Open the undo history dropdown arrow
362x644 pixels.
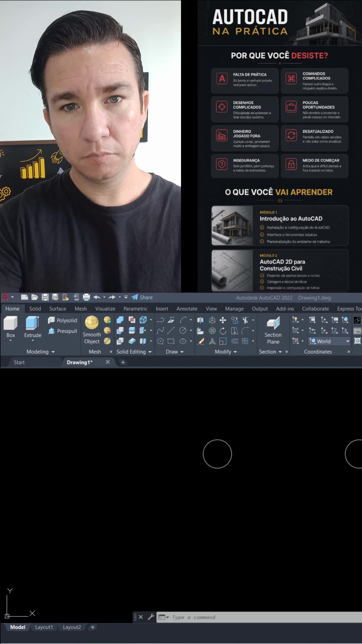(x=104, y=297)
